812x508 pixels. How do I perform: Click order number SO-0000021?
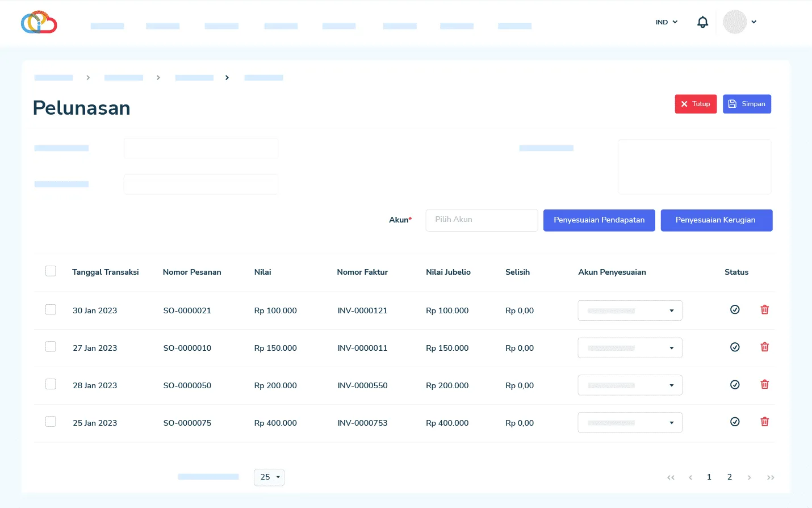click(x=187, y=310)
